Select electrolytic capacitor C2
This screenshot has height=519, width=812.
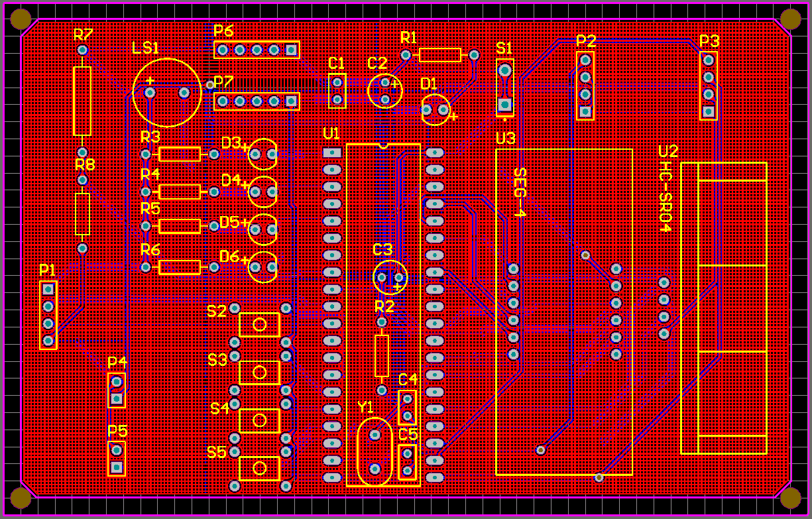click(x=385, y=91)
